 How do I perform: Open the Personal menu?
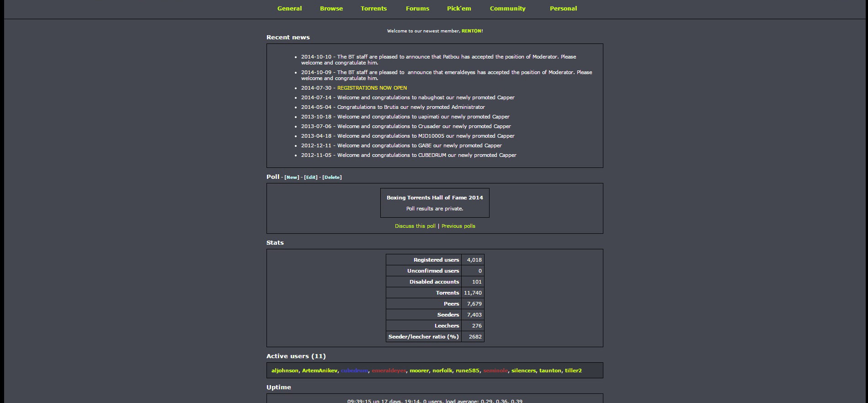[563, 8]
